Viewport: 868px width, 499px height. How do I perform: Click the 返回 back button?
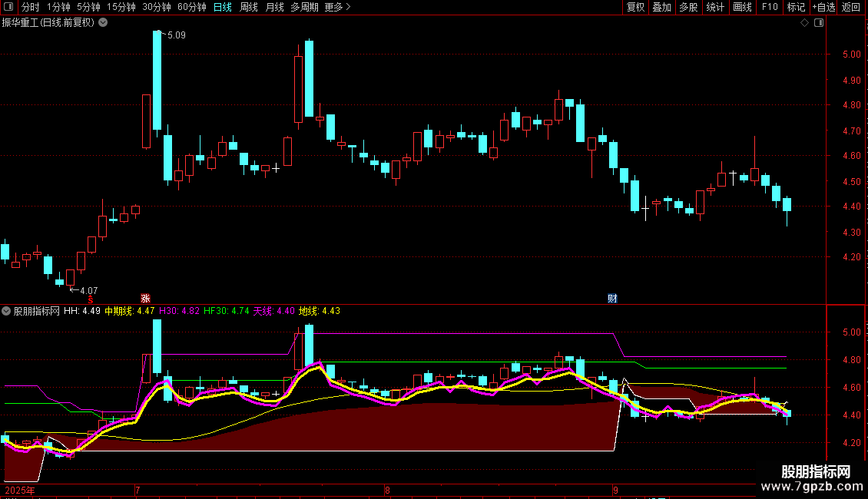tap(851, 7)
